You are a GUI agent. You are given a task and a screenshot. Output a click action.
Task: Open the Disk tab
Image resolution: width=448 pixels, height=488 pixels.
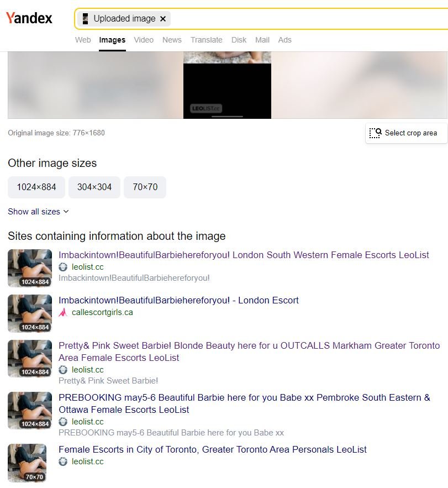click(239, 40)
